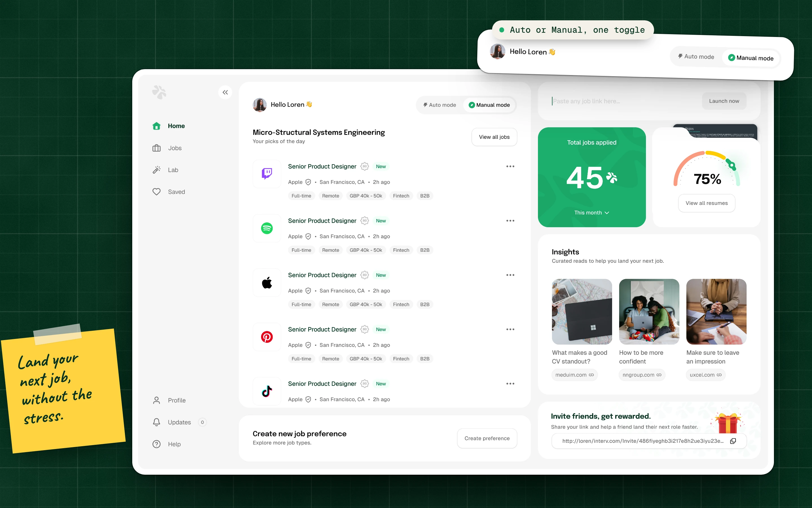Open the Twitch company logo job card
Screen dimensions: 812x508
[x=267, y=174]
